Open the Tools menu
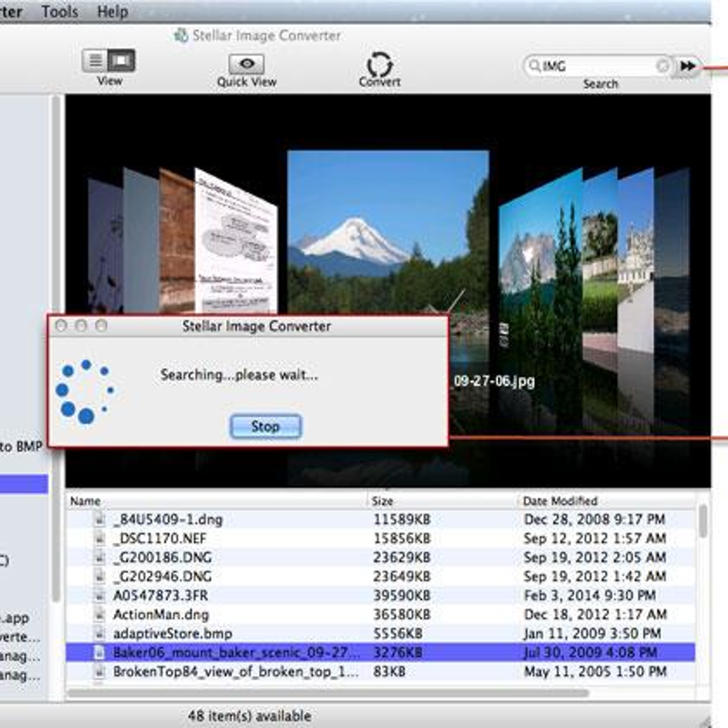The width and height of the screenshot is (728, 728). point(60,11)
